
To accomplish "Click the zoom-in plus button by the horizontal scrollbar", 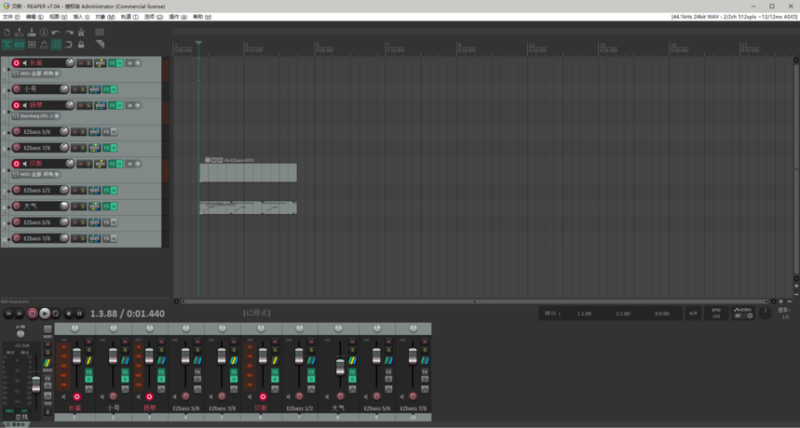I will (x=783, y=300).
